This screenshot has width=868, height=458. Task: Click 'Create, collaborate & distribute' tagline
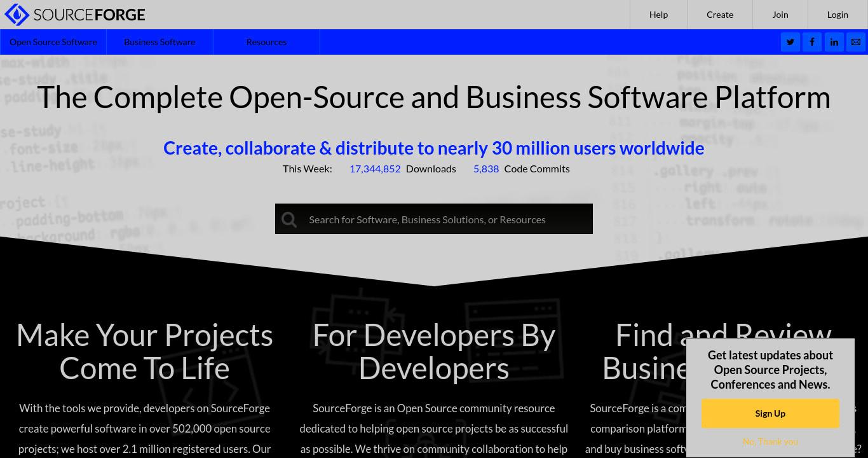[434, 148]
